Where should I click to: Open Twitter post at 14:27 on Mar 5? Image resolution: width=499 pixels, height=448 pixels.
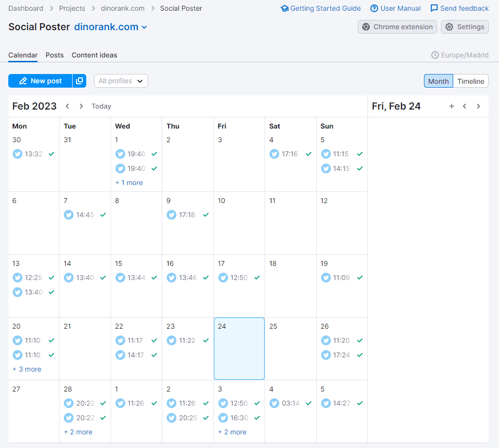click(x=342, y=403)
